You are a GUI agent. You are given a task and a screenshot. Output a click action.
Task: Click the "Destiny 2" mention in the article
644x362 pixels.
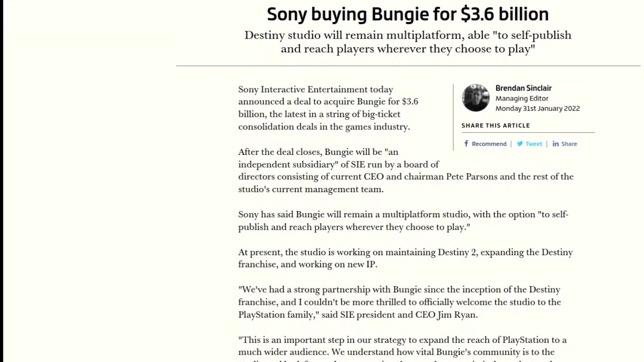[x=457, y=252]
